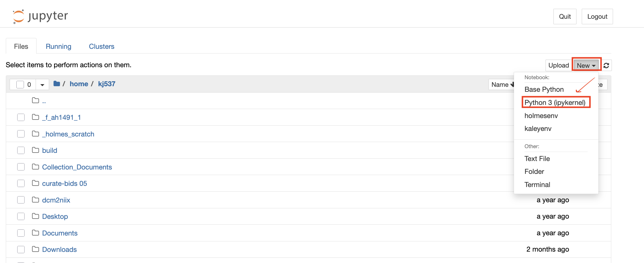Open the selection type dropdown arrow
This screenshot has width=644, height=263.
point(42,85)
